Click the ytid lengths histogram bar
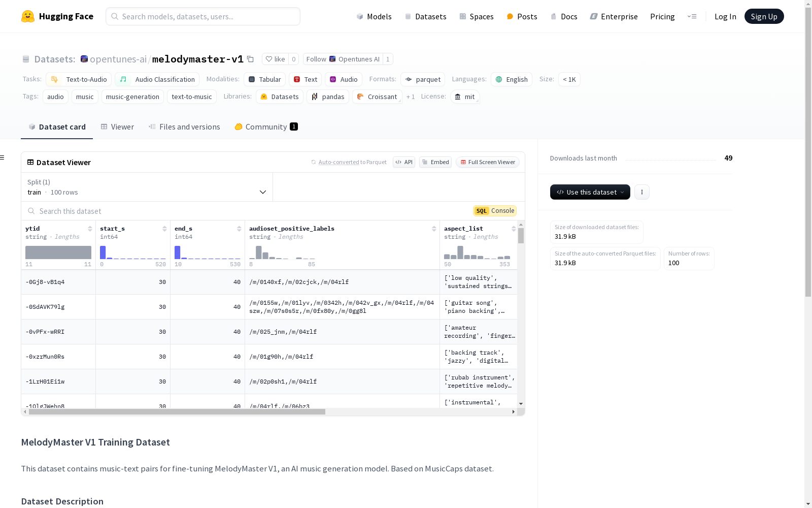 click(x=58, y=252)
